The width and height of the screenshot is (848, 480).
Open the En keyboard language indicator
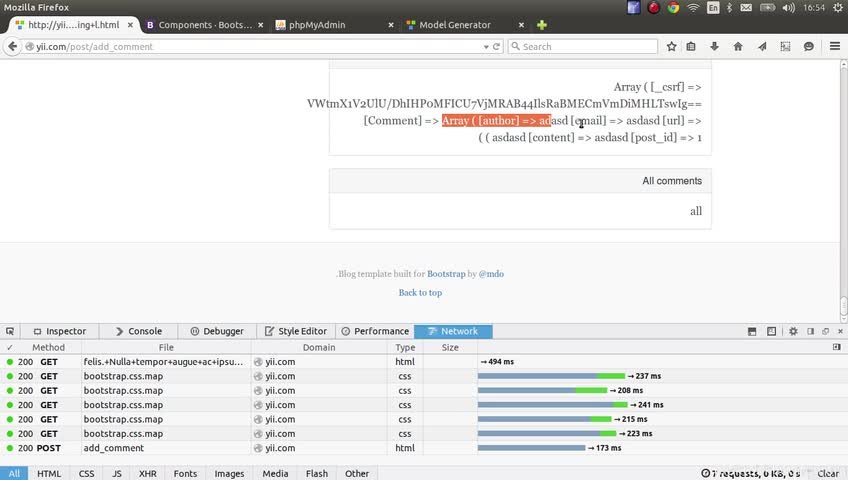713,8
